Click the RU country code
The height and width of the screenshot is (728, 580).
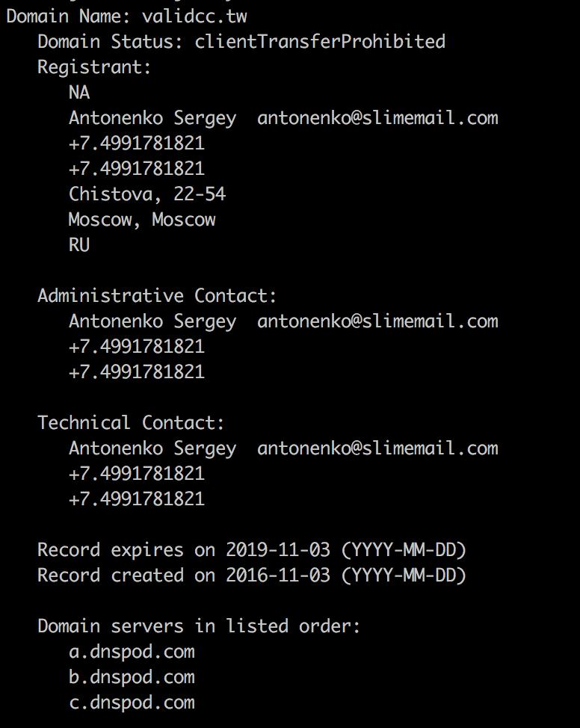click(x=79, y=244)
